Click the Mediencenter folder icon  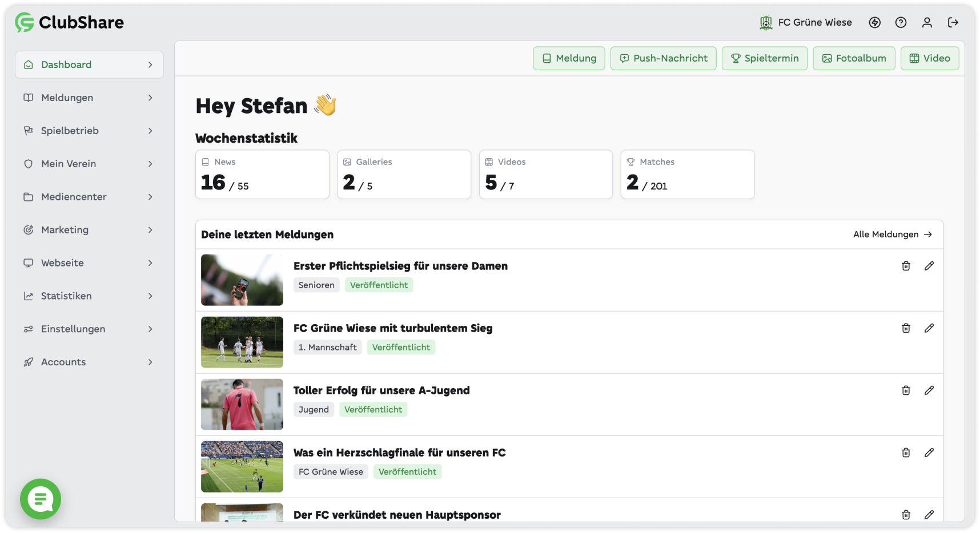[28, 197]
